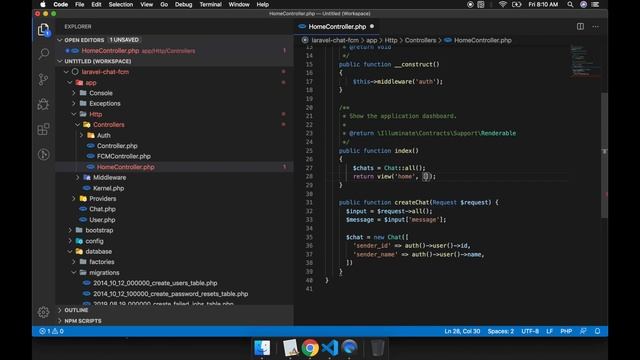Open editor More Actions ellipsis
Image resolution: width=640 pixels, height=360 pixels.
[596, 27]
